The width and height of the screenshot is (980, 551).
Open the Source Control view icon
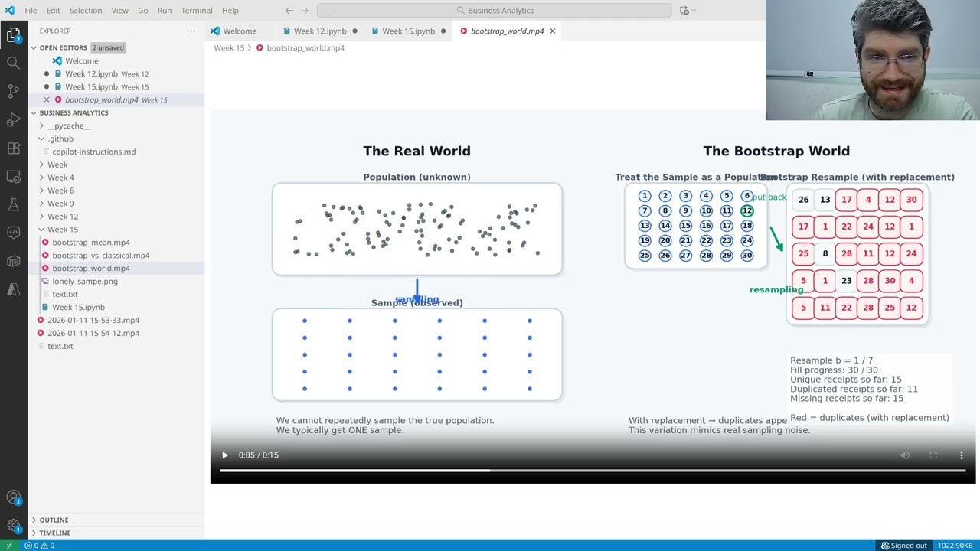(x=13, y=91)
